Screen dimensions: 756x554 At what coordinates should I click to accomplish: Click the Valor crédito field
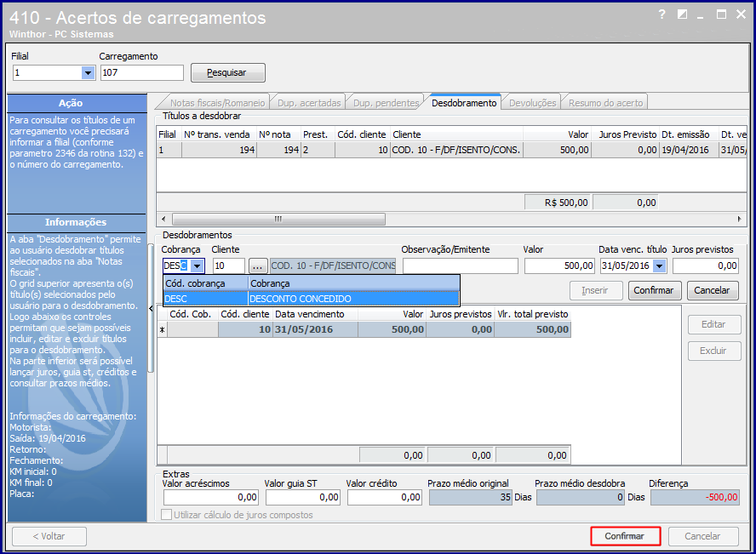tap(385, 497)
